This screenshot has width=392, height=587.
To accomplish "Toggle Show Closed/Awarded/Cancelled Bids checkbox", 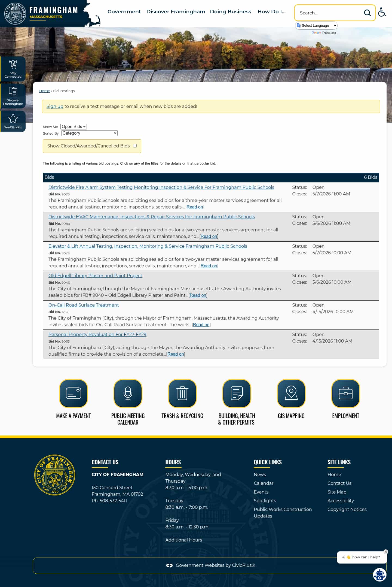I will (135, 146).
